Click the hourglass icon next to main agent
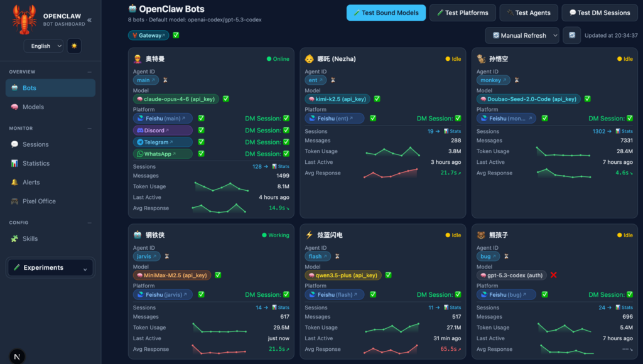The image size is (643, 364). click(x=165, y=80)
